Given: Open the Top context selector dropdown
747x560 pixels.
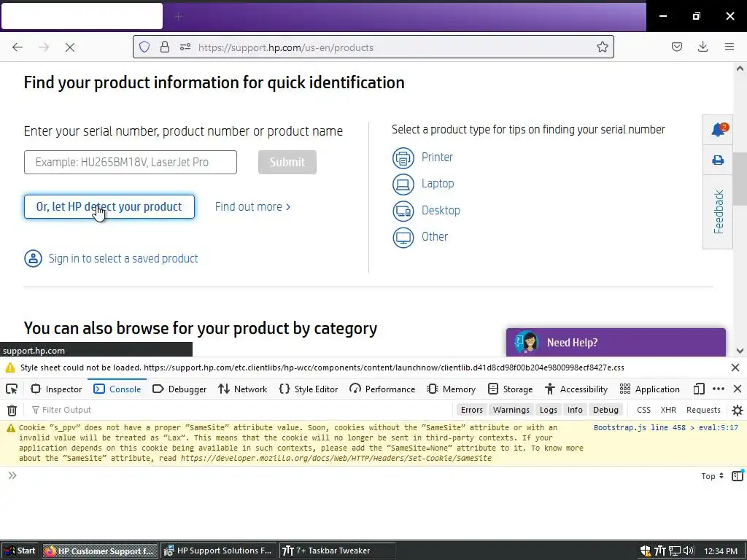Looking at the screenshot, I should [712, 475].
